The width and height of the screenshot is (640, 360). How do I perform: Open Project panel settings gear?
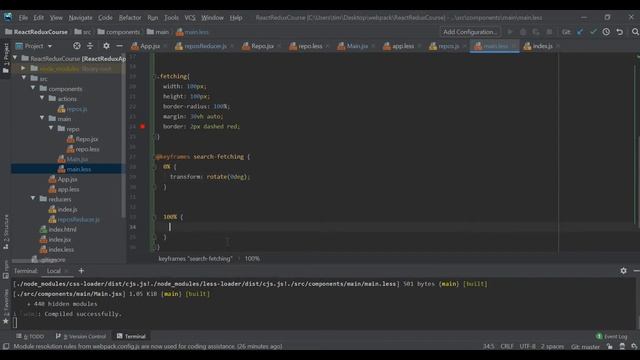pos(106,46)
